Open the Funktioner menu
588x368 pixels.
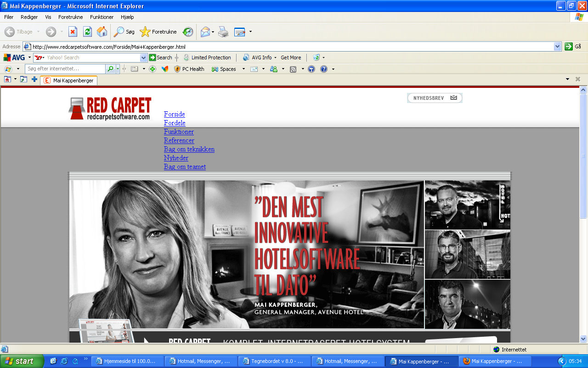[x=102, y=17]
